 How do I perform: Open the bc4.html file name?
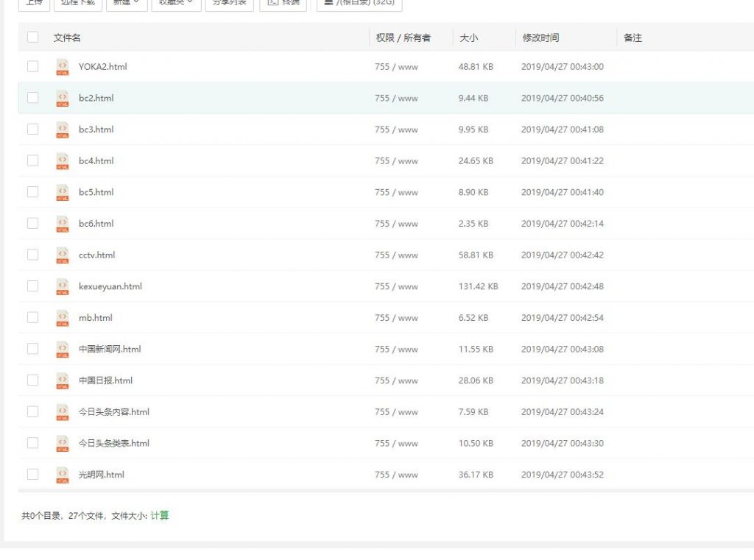[96, 161]
